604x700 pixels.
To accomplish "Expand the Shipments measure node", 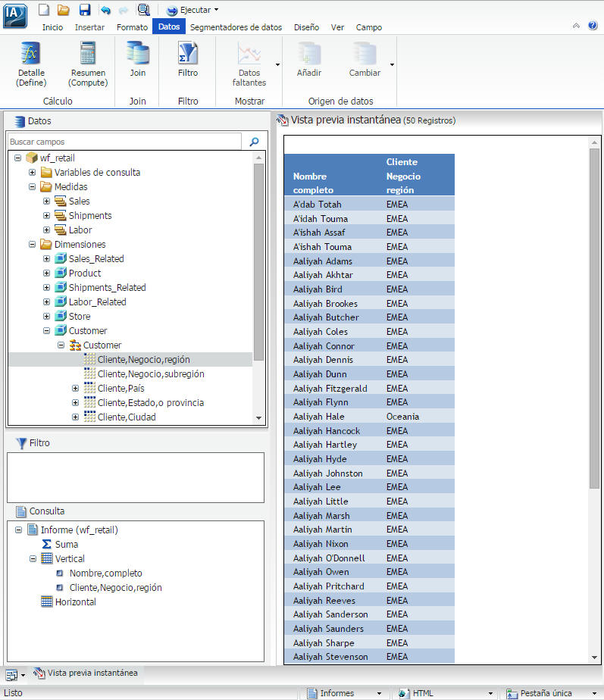I will click(x=46, y=216).
